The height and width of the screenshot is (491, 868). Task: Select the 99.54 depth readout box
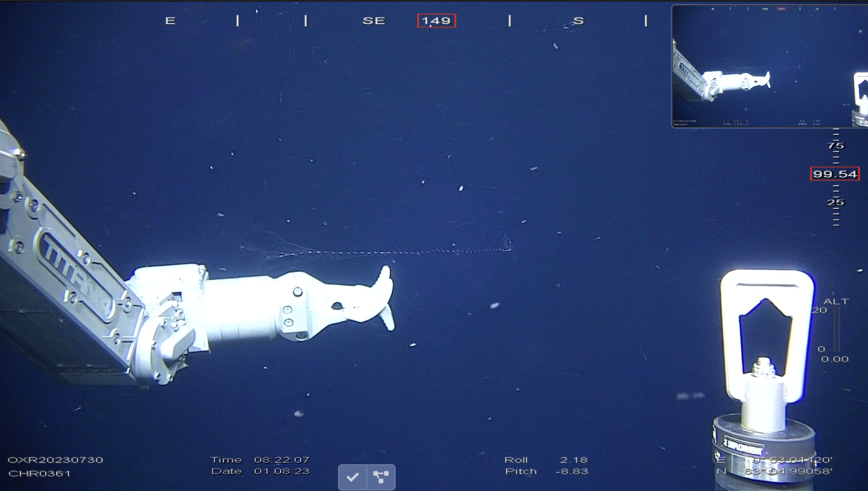click(x=834, y=174)
